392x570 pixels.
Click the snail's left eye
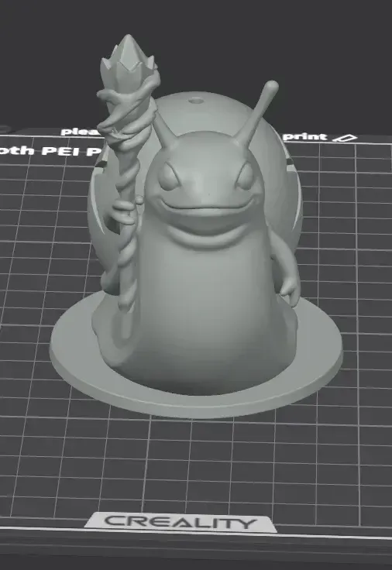point(170,177)
